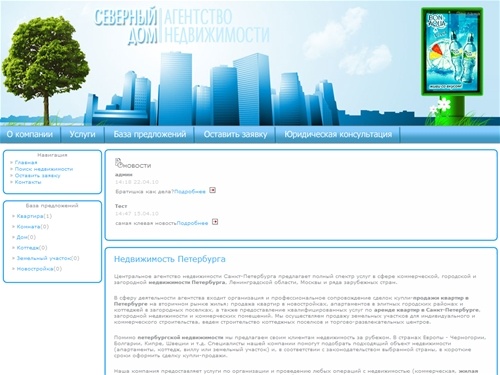Image resolution: width=500 pixels, height=375 pixels.
Task: Select 'Оставить заявку' in the top menu
Action: coord(235,134)
